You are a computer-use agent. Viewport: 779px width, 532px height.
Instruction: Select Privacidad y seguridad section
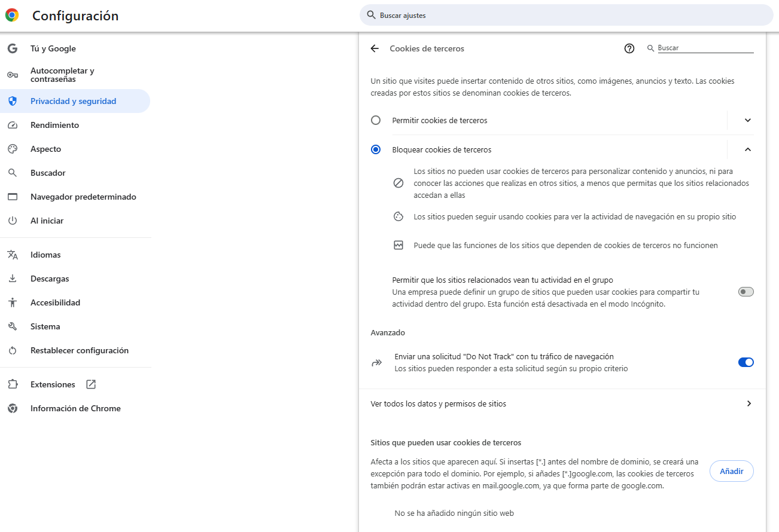coord(72,101)
